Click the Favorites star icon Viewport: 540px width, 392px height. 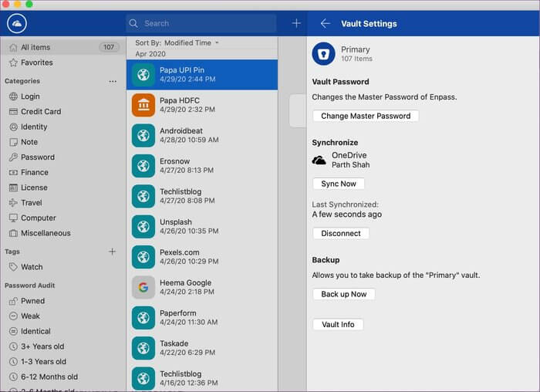click(13, 63)
